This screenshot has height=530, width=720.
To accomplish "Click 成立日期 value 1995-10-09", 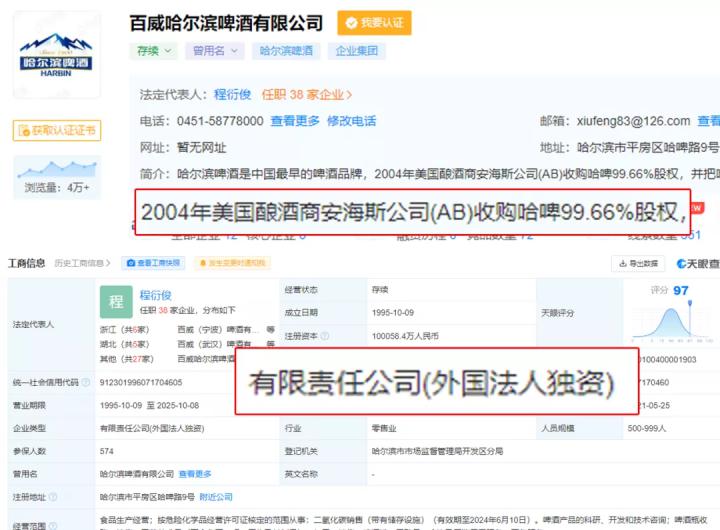I will coord(393,313).
